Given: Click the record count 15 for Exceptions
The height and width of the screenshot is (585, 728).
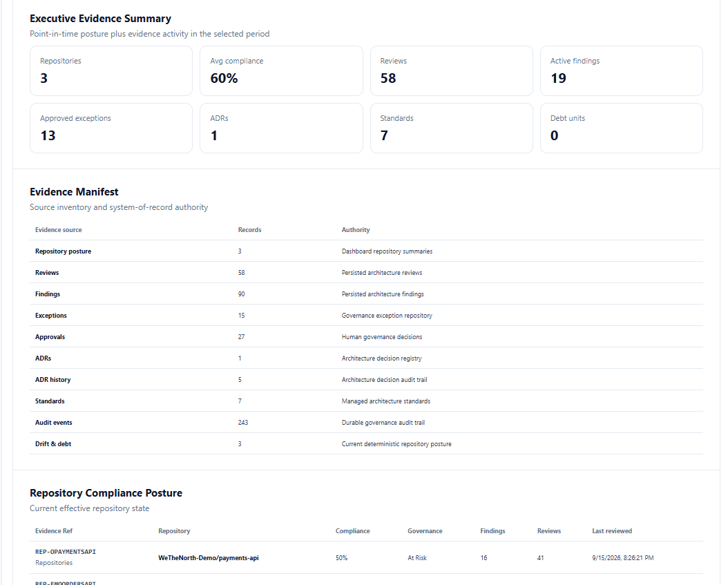Looking at the screenshot, I should point(242,315).
